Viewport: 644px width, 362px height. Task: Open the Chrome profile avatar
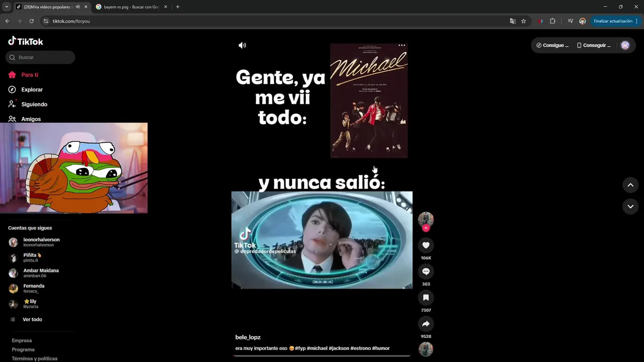click(x=582, y=21)
